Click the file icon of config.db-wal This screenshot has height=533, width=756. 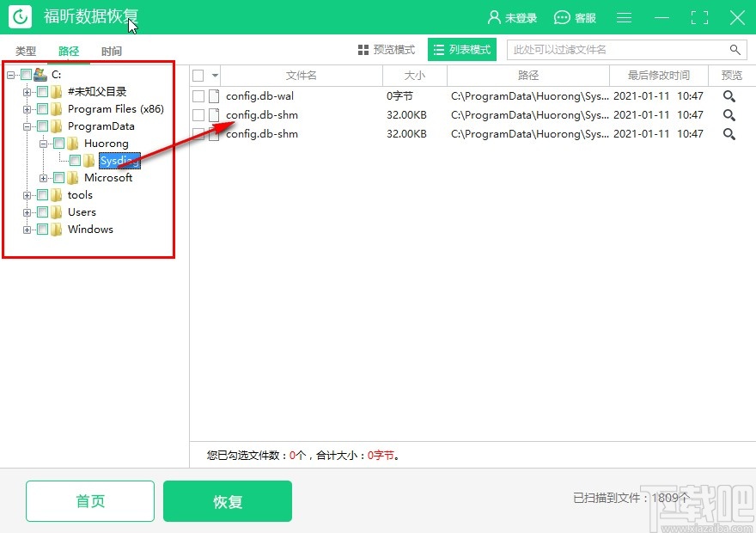(214, 96)
